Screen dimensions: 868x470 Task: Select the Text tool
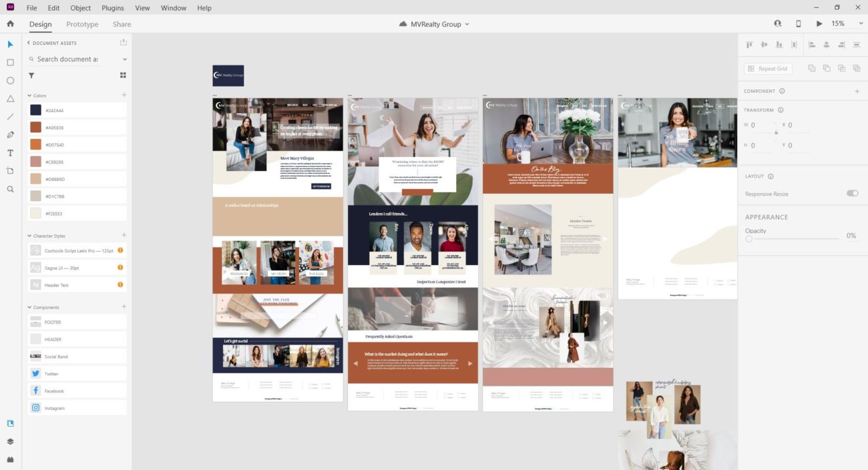[10, 153]
